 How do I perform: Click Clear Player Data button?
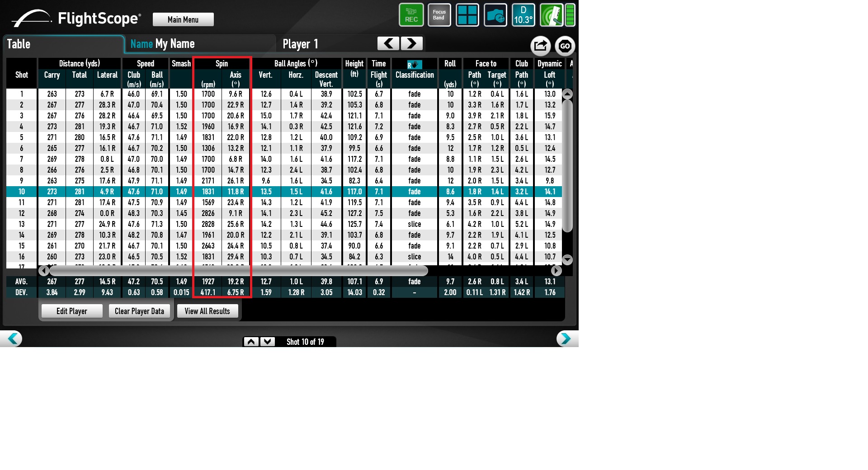point(139,311)
